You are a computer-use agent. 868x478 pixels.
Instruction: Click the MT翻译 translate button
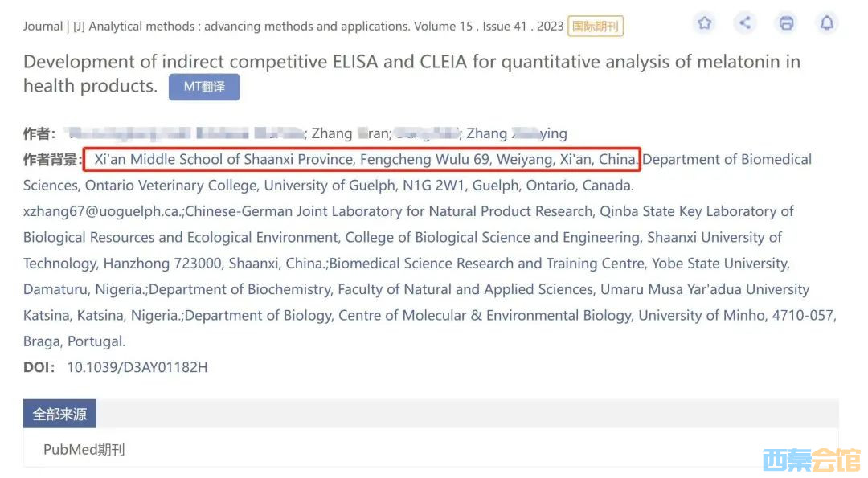pyautogui.click(x=204, y=87)
